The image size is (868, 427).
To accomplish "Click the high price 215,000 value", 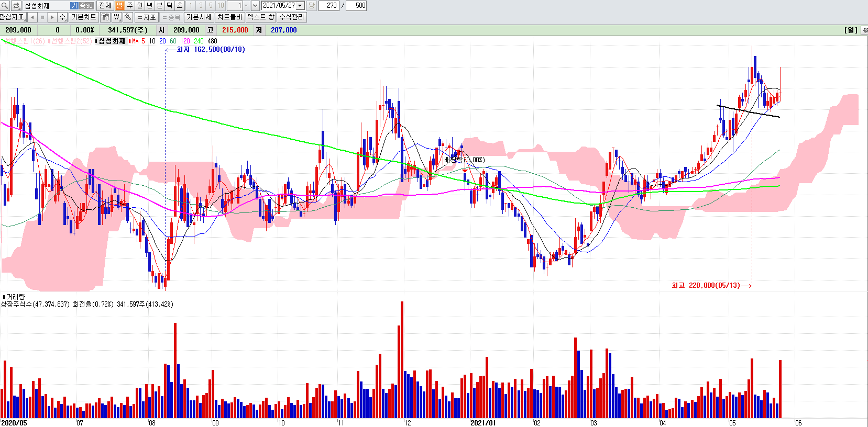I will coord(235,30).
